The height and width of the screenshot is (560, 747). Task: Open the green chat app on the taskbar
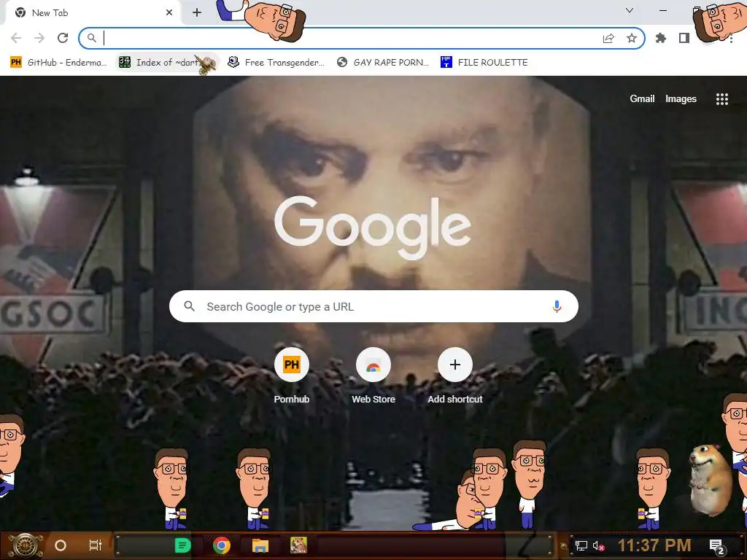182,545
